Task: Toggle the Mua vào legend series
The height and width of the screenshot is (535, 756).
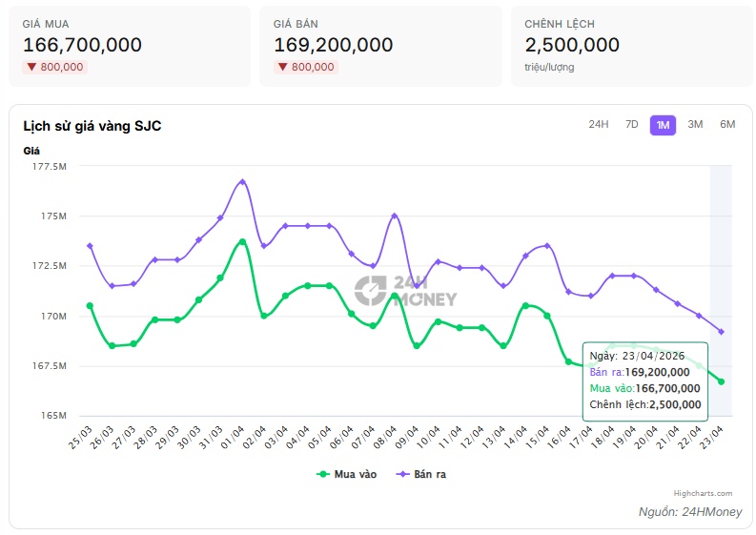Action: click(346, 474)
